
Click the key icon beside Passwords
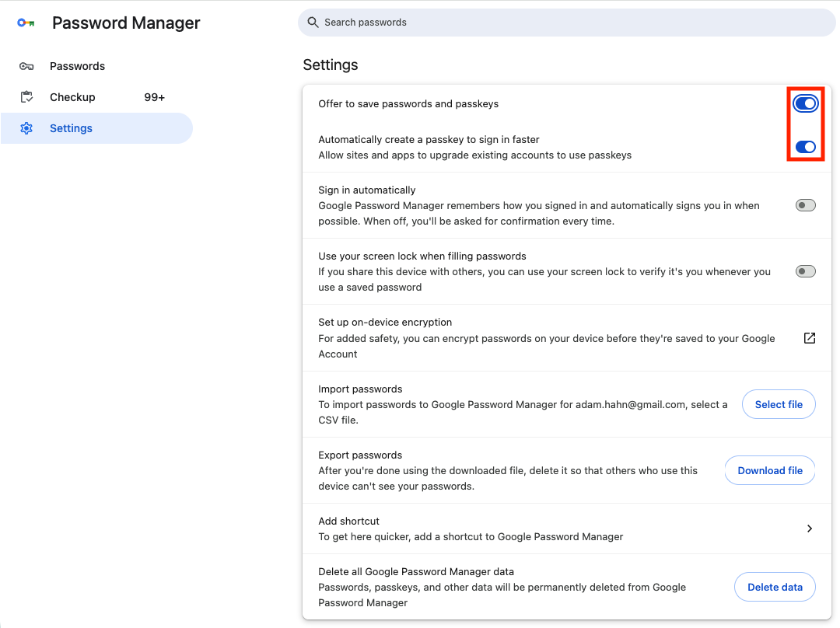tap(26, 66)
